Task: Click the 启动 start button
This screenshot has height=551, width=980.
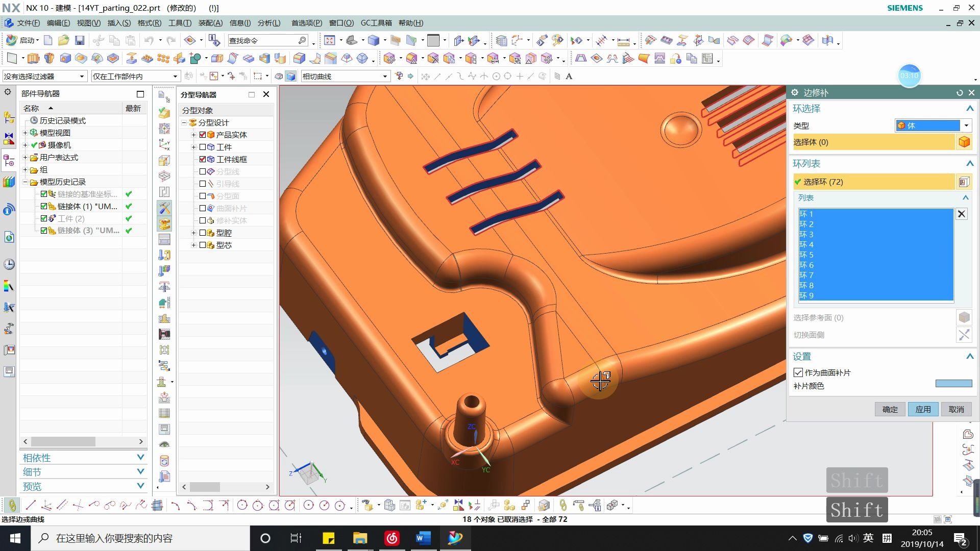Action: click(22, 40)
